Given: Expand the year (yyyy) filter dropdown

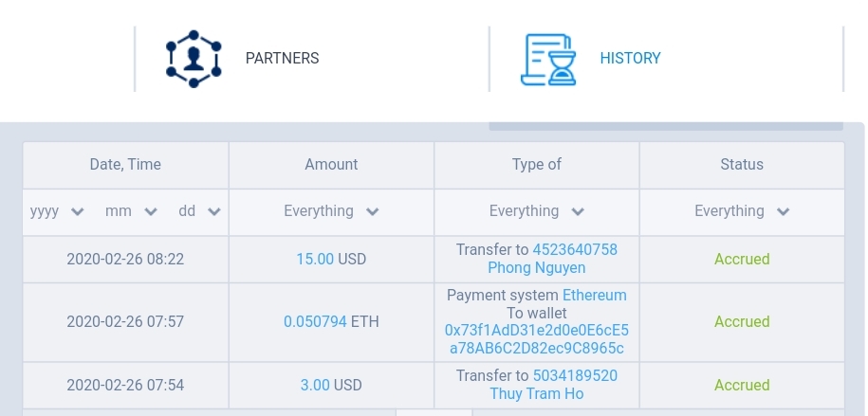Looking at the screenshot, I should click(58, 211).
